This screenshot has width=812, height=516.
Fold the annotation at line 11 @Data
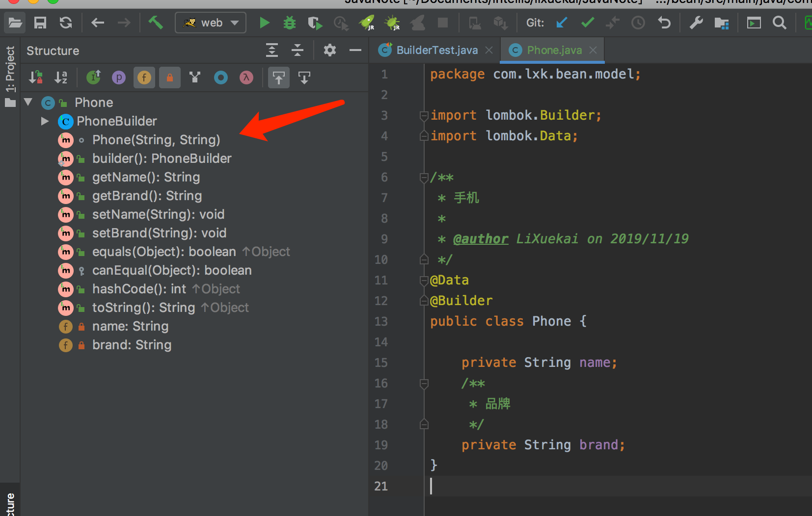[x=424, y=281]
